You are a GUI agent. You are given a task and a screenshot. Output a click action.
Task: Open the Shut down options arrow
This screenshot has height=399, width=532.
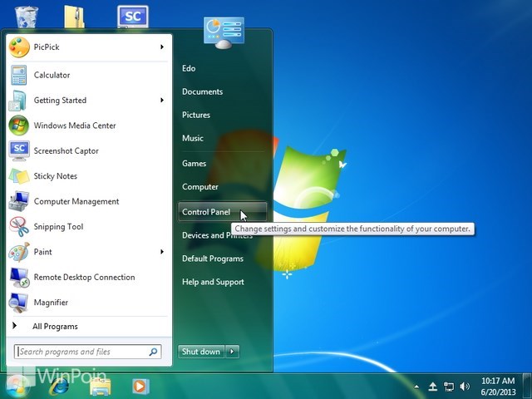click(x=233, y=352)
